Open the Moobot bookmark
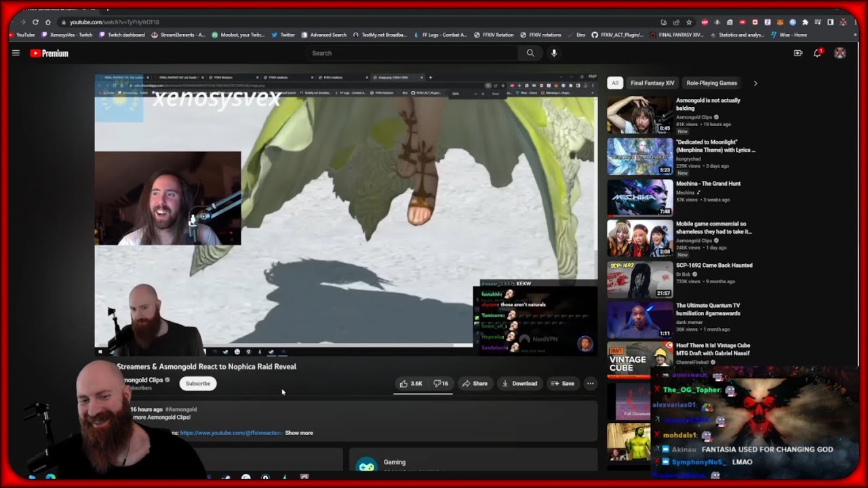This screenshot has height=488, width=868. tap(238, 35)
